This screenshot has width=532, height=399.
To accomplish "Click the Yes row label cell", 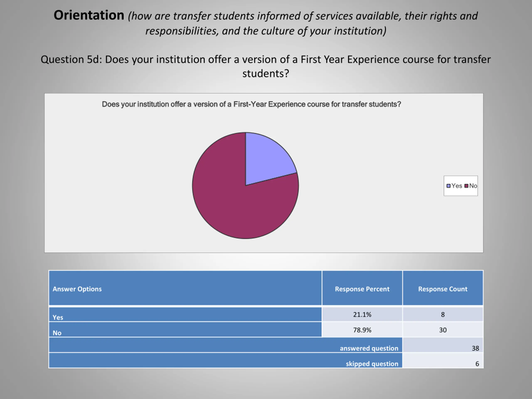I will [x=185, y=314].
